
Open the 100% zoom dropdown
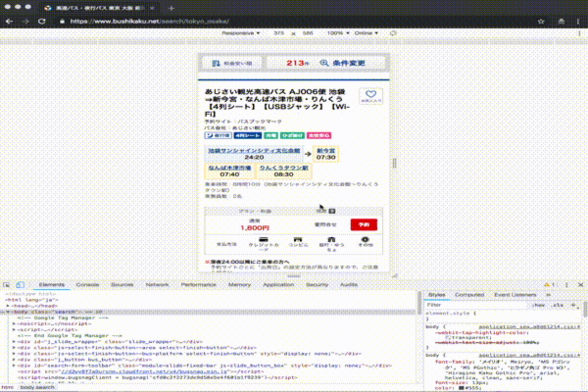point(338,33)
